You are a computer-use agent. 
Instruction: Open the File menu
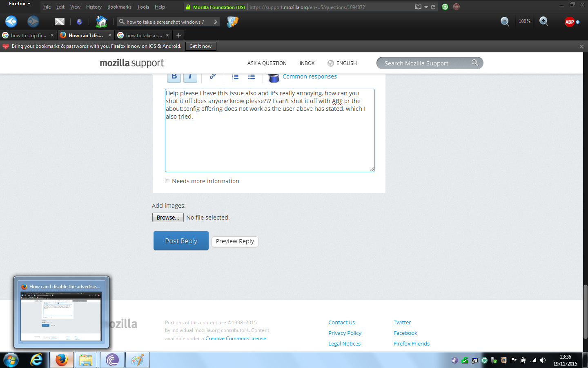[x=47, y=7]
